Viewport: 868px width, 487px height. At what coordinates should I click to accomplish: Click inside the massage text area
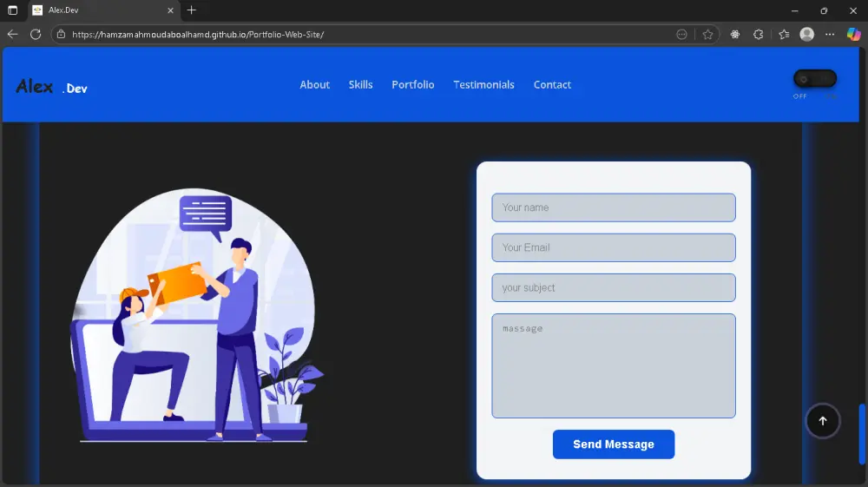(614, 365)
